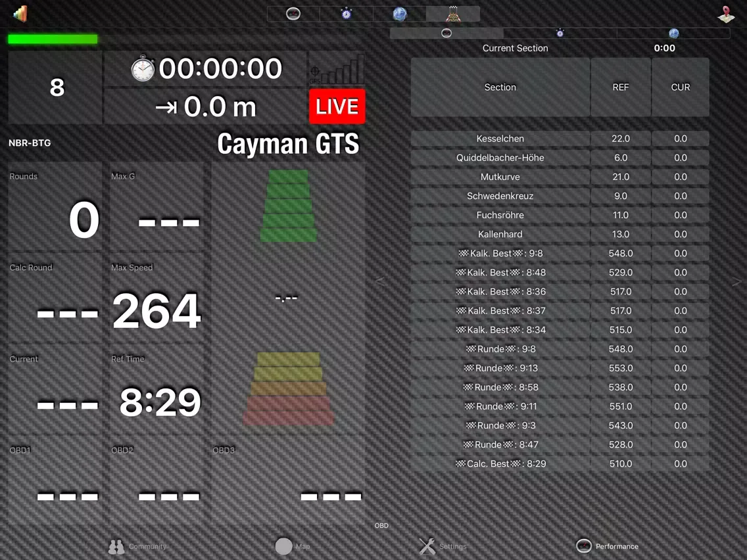This screenshot has height=560, width=747.
Task: Tap the gear number 8 tile
Action: (x=55, y=87)
